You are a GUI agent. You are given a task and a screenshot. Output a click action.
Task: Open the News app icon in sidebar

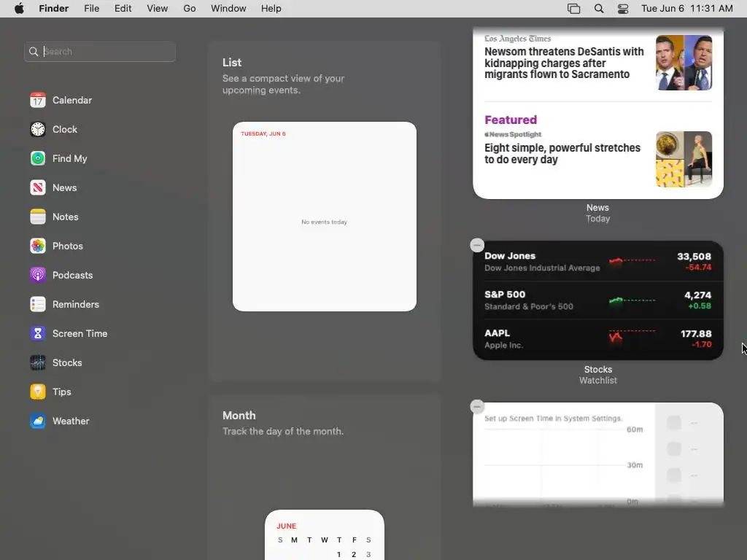pos(38,187)
